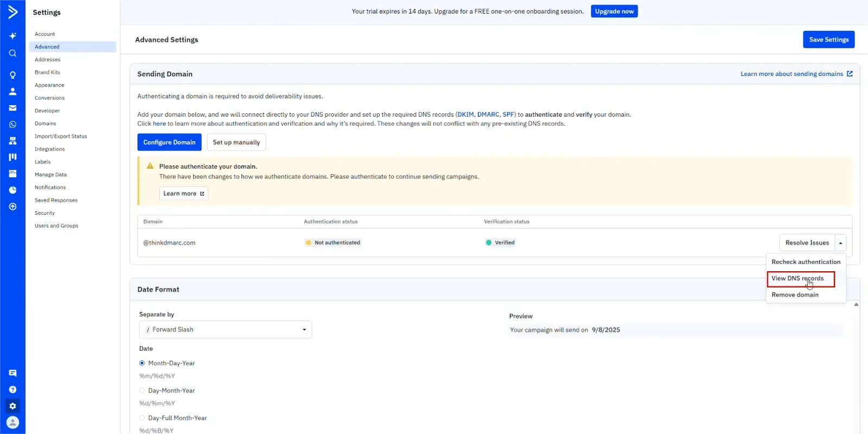The width and height of the screenshot is (868, 434).
Task: Open the Contacts person icon
Action: pos(12,91)
